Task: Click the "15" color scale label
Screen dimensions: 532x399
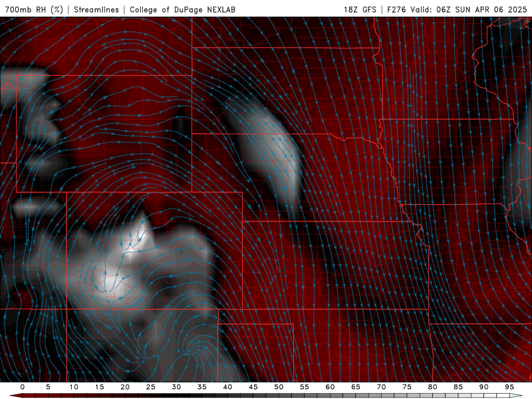Action: [x=99, y=387]
